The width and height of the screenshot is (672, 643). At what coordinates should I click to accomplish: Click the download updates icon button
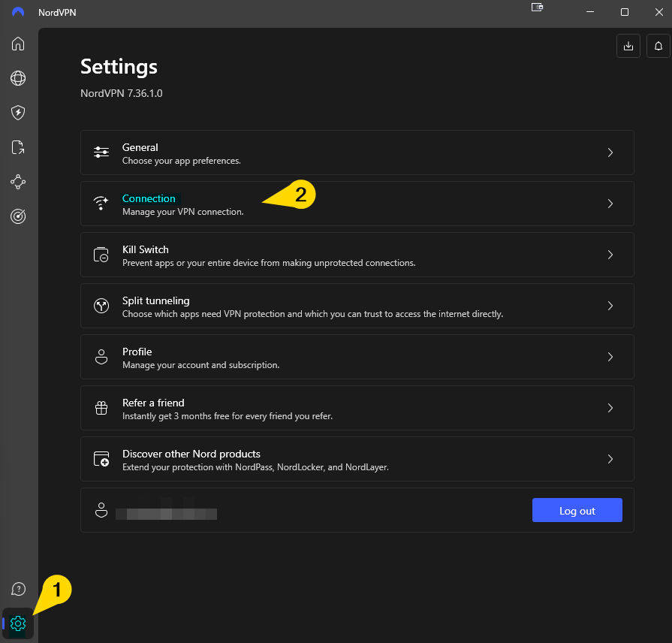tap(628, 46)
